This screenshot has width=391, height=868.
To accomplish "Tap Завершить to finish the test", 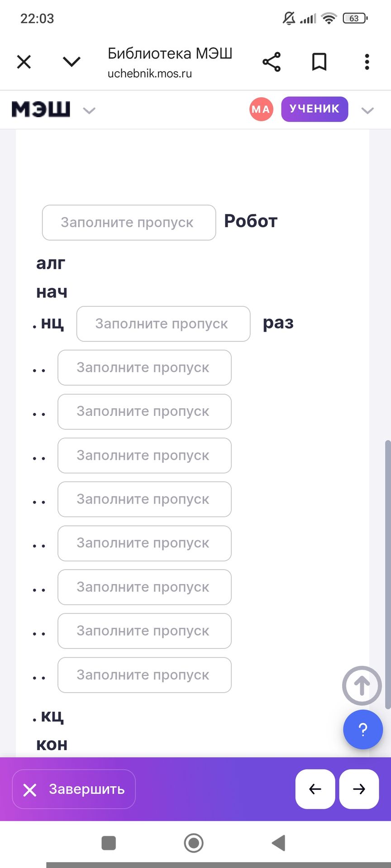I will pyautogui.click(x=74, y=789).
